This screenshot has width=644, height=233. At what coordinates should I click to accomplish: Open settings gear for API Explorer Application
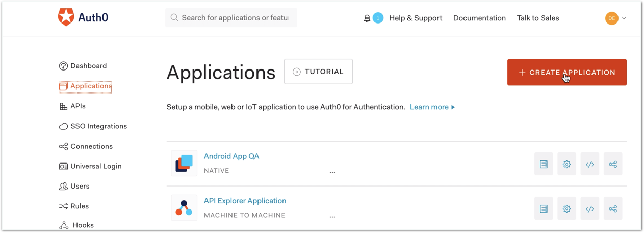(x=566, y=208)
